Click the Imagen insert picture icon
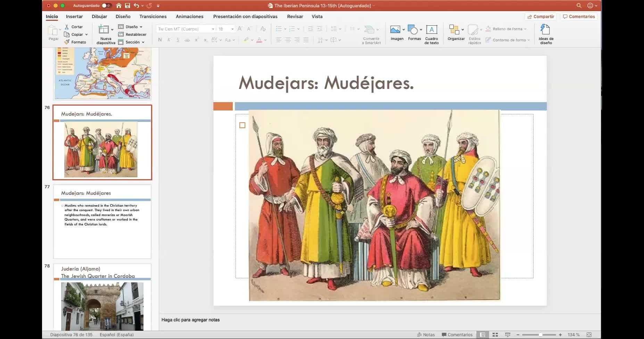The image size is (644, 339). [395, 30]
